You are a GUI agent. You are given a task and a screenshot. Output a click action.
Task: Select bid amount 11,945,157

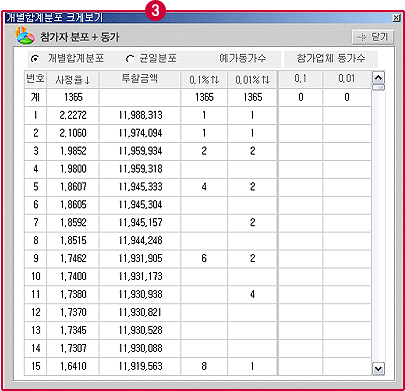[140, 223]
